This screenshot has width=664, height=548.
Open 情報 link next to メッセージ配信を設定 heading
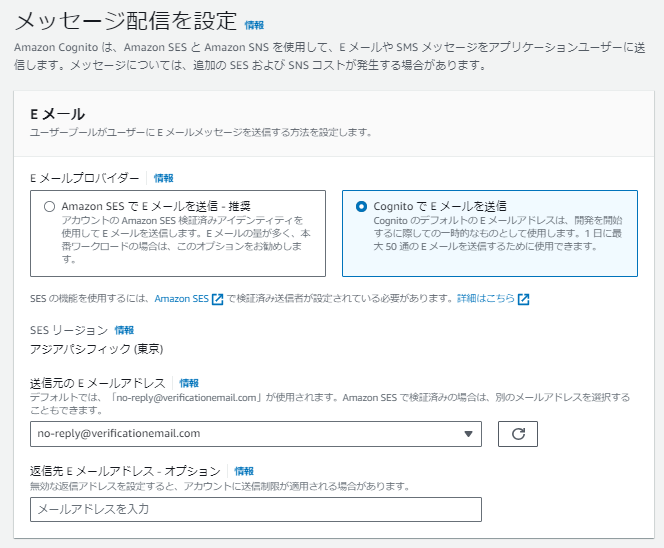[x=254, y=25]
